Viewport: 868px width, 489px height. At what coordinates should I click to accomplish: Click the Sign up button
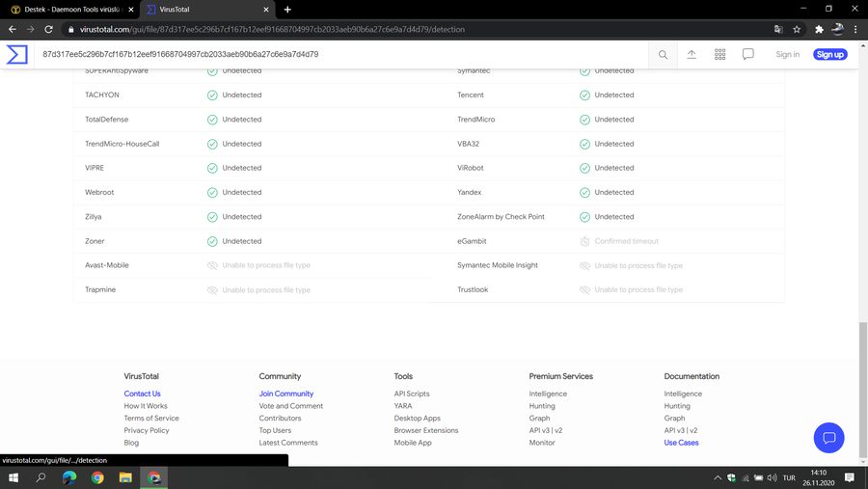pos(829,54)
